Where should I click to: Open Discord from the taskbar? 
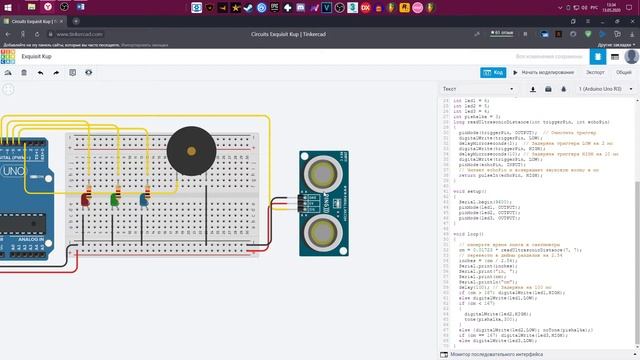(x=300, y=7)
